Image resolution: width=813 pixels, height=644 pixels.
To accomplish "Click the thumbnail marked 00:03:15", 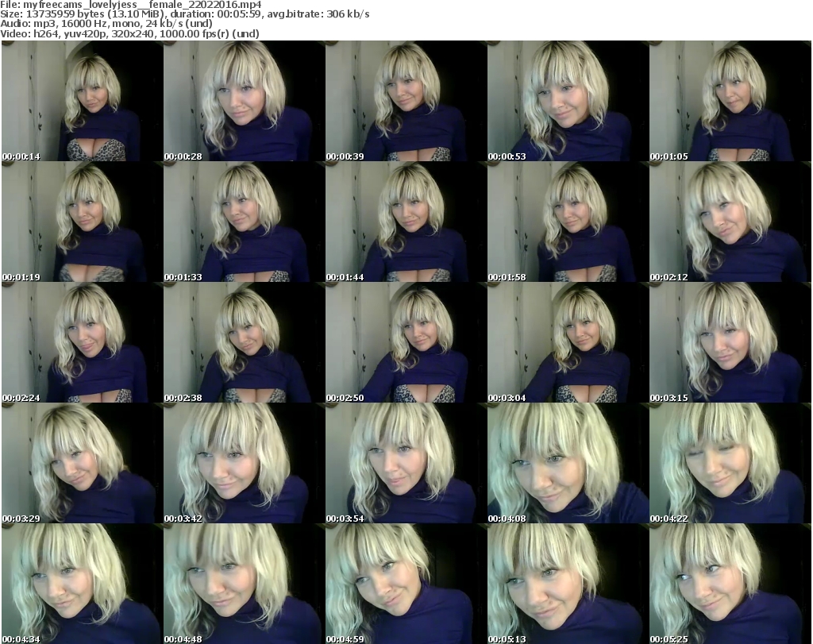I will click(730, 342).
